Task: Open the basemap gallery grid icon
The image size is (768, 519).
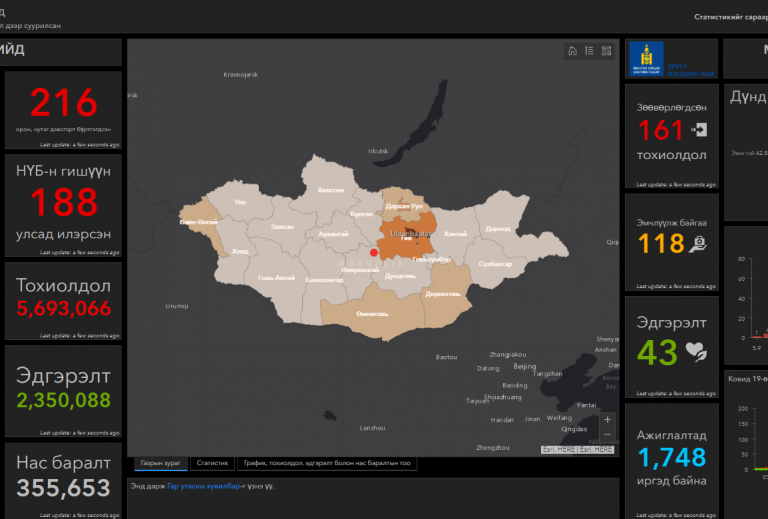Action: 606,51
